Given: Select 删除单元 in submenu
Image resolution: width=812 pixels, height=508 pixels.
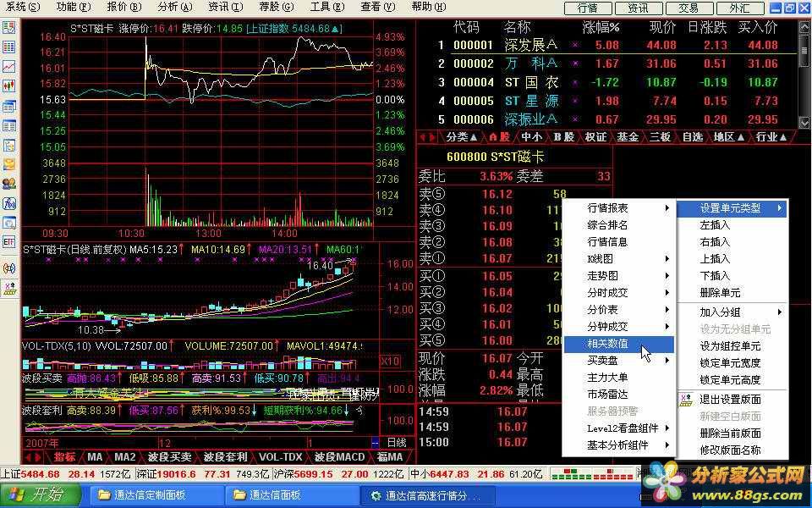Looking at the screenshot, I should [x=732, y=293].
